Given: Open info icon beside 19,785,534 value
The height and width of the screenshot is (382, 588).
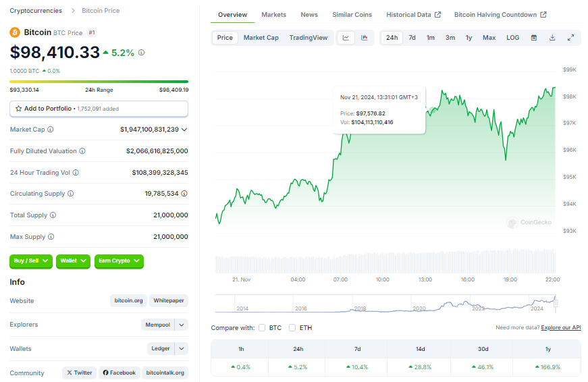Looking at the screenshot, I should [x=184, y=194].
